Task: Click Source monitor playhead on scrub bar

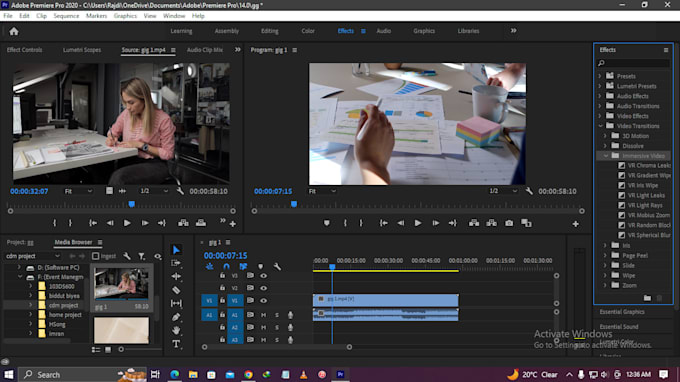Action: pyautogui.click(x=131, y=204)
